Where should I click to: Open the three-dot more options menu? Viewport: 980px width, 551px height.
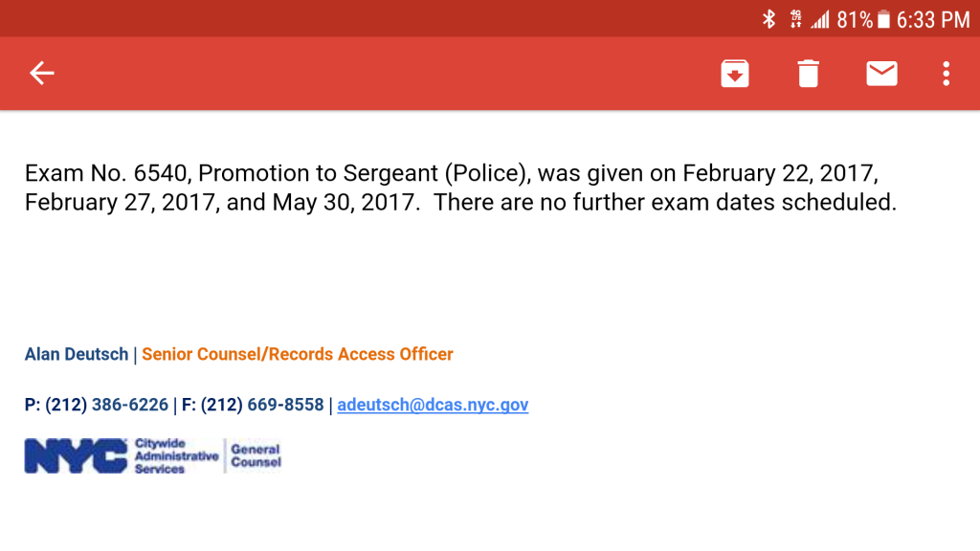pos(946,74)
